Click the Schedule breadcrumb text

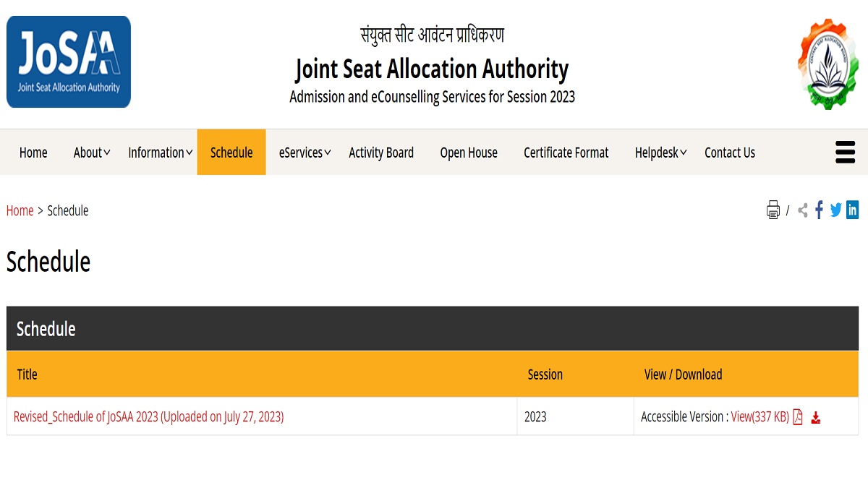tap(68, 210)
